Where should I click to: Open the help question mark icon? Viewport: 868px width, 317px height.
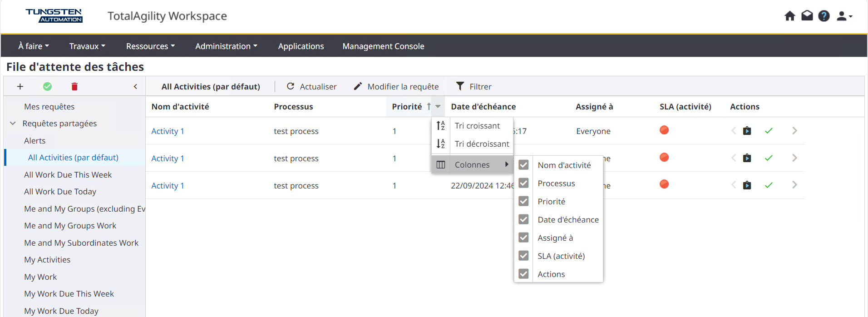click(824, 16)
